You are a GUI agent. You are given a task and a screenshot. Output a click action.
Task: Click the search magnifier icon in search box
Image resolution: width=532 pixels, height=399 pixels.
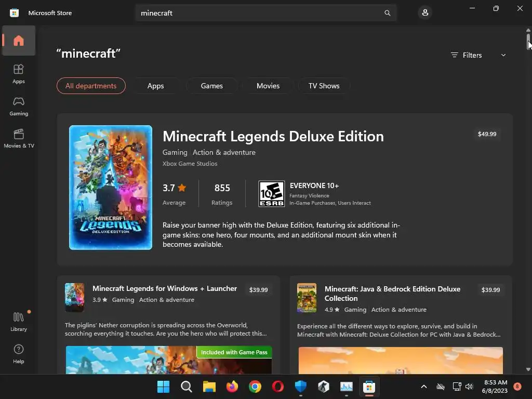387,13
